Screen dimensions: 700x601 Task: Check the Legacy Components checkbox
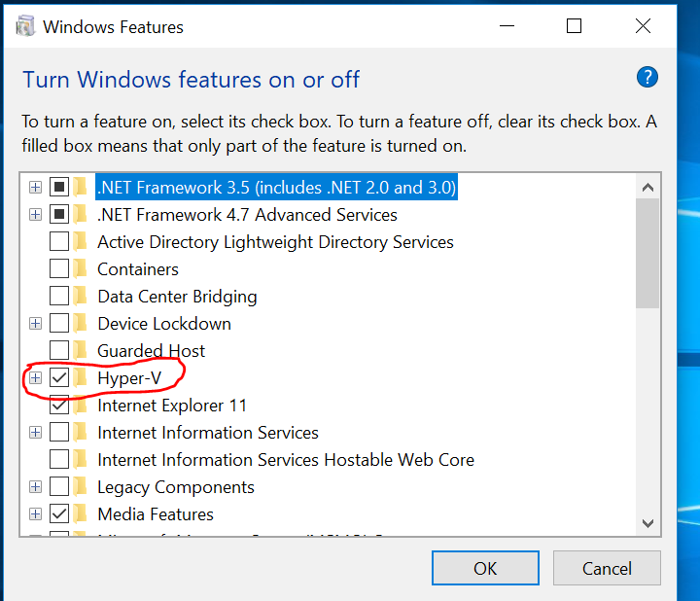click(59, 486)
